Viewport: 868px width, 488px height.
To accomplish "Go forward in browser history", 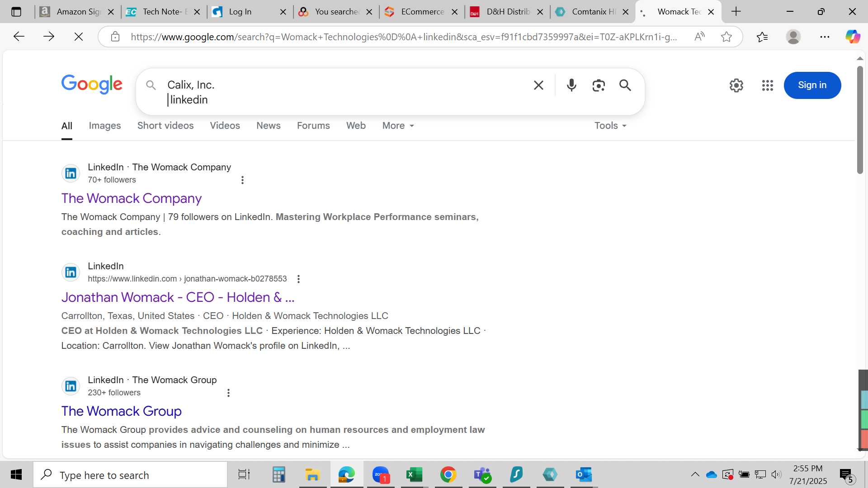I will pyautogui.click(x=48, y=37).
